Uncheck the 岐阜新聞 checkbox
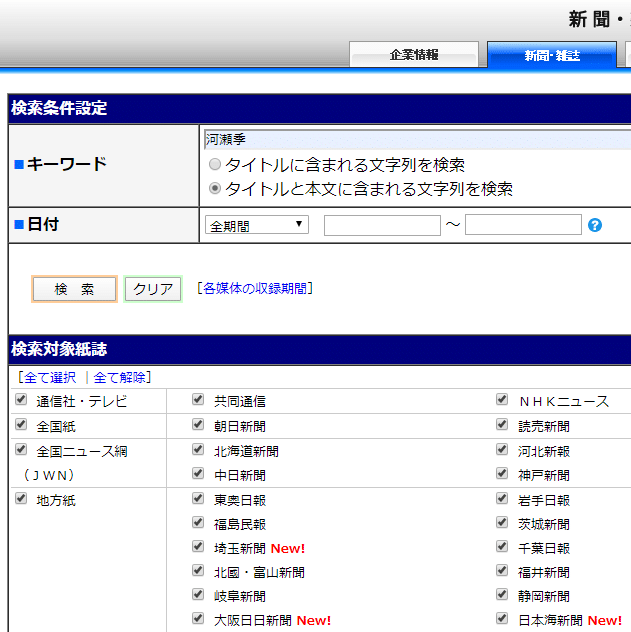 pyautogui.click(x=198, y=595)
